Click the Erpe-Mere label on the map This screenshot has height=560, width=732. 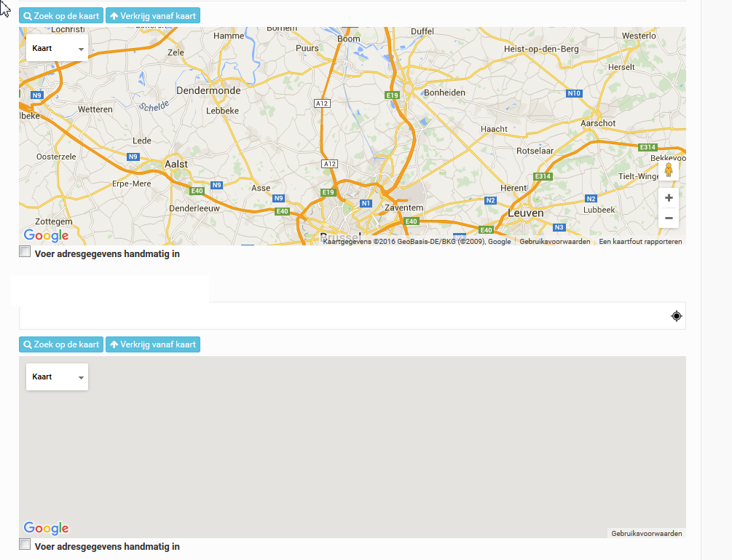[x=132, y=184]
